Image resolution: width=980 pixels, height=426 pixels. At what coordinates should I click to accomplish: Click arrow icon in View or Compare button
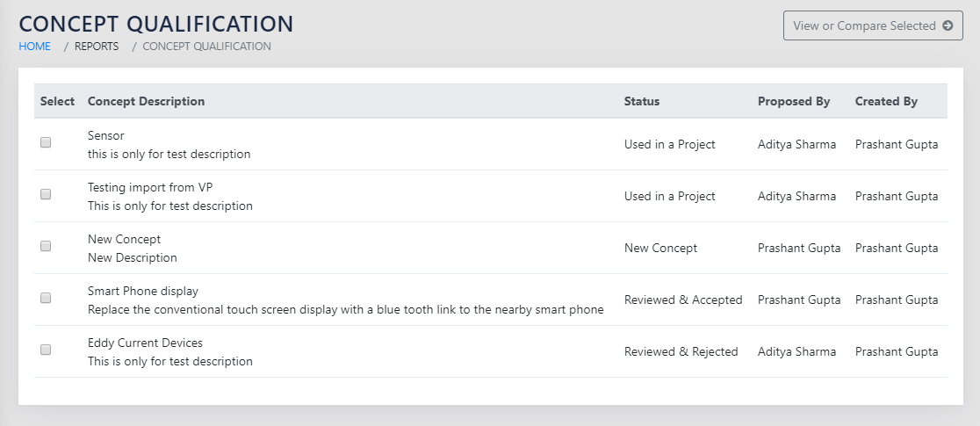pyautogui.click(x=948, y=25)
